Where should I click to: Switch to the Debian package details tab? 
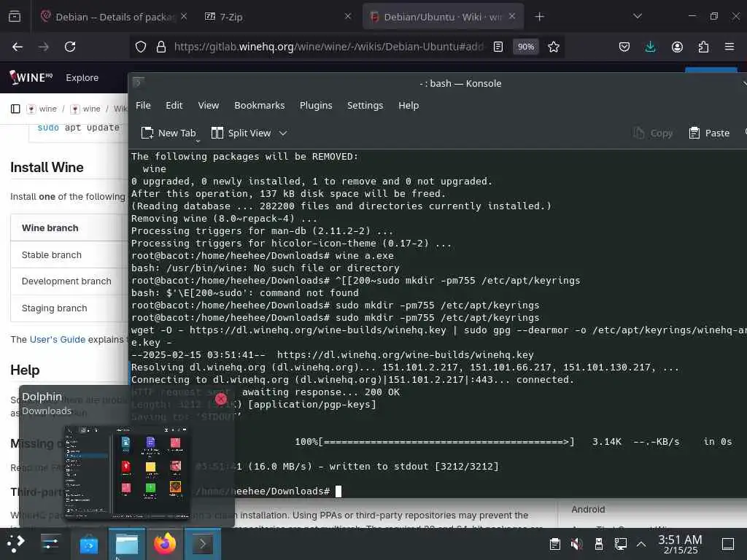(x=114, y=17)
